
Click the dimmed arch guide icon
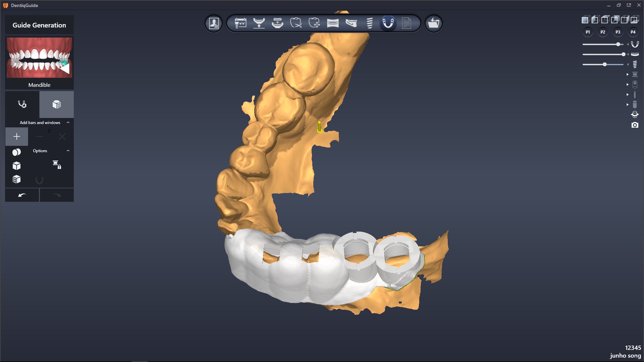39,181
